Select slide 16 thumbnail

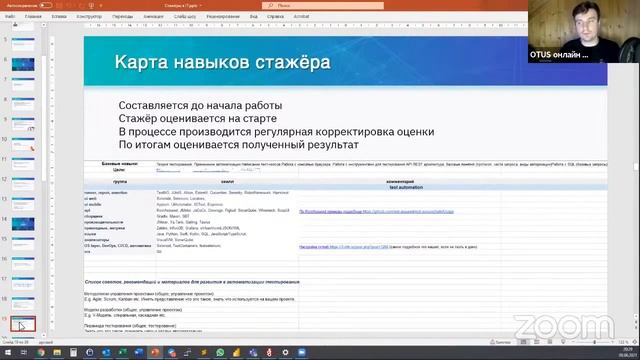pyautogui.click(x=23, y=264)
